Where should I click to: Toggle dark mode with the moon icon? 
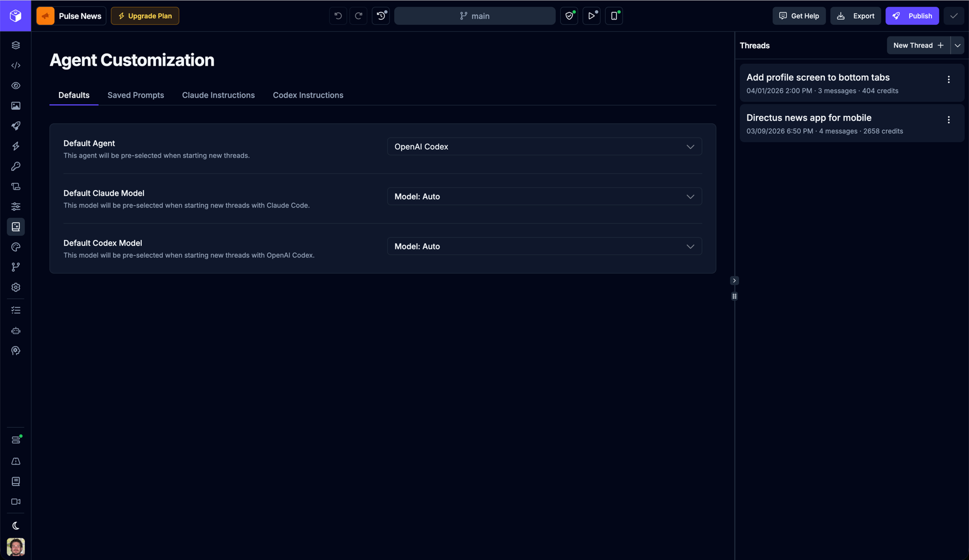(16, 526)
